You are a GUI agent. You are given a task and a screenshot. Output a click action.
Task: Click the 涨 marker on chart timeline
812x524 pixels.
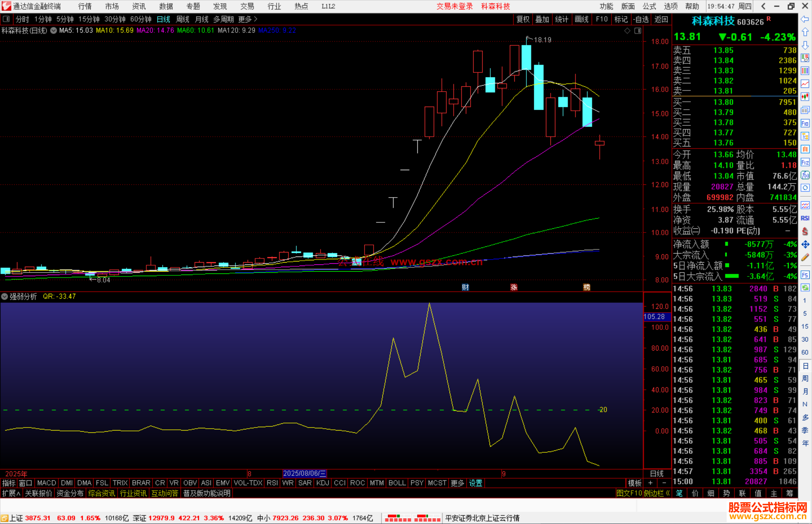tap(514, 287)
